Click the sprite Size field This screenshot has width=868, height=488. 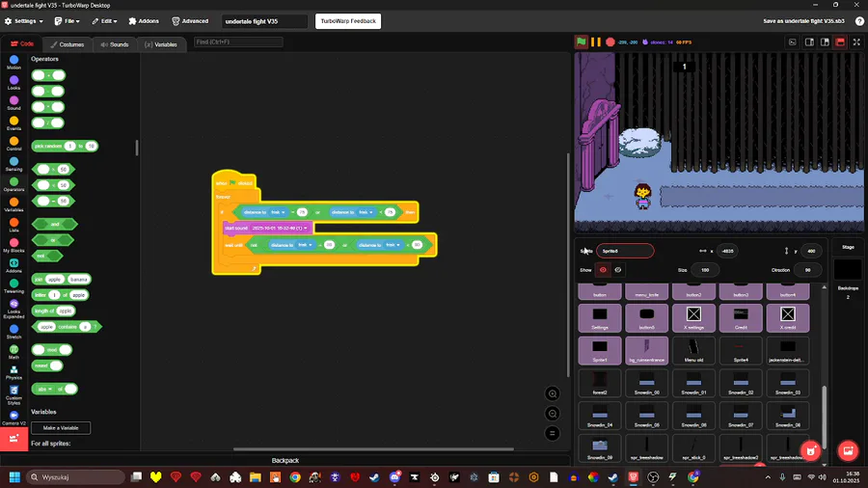tap(705, 270)
